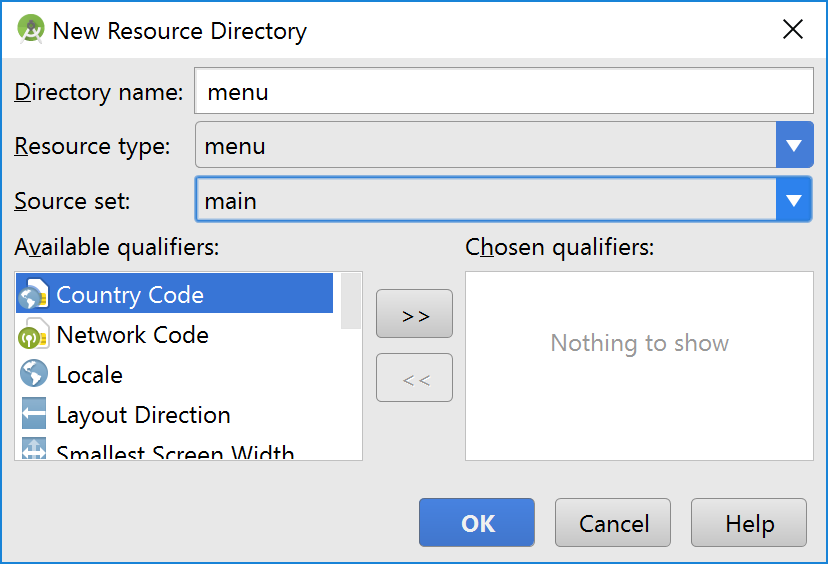Remove qualifier with the << button
828x564 pixels.
(x=414, y=378)
